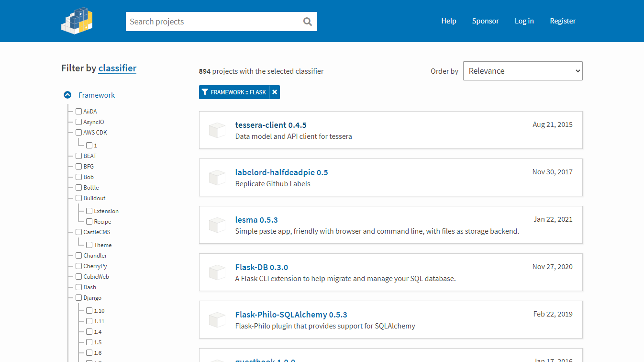
Task: Check the Buildout Extension checkbox
Action: coord(89,211)
